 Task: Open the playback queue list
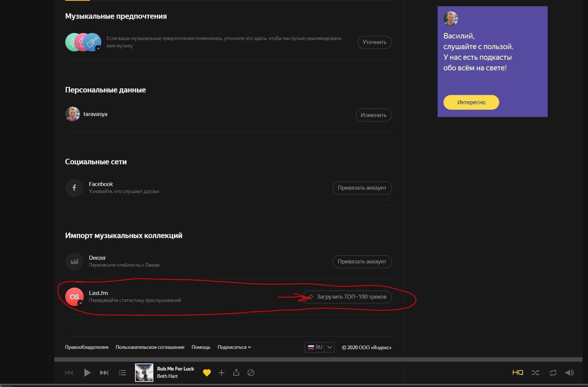pyautogui.click(x=123, y=373)
